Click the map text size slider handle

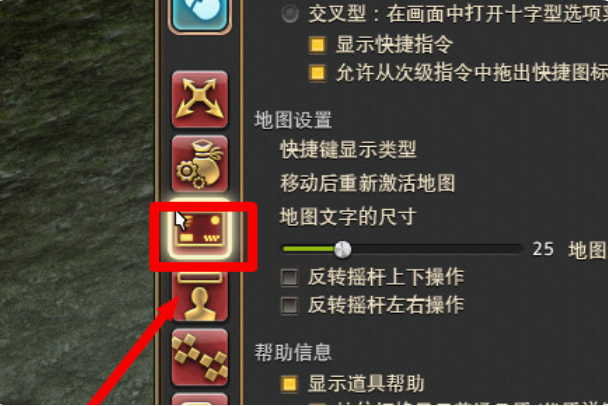point(343,249)
